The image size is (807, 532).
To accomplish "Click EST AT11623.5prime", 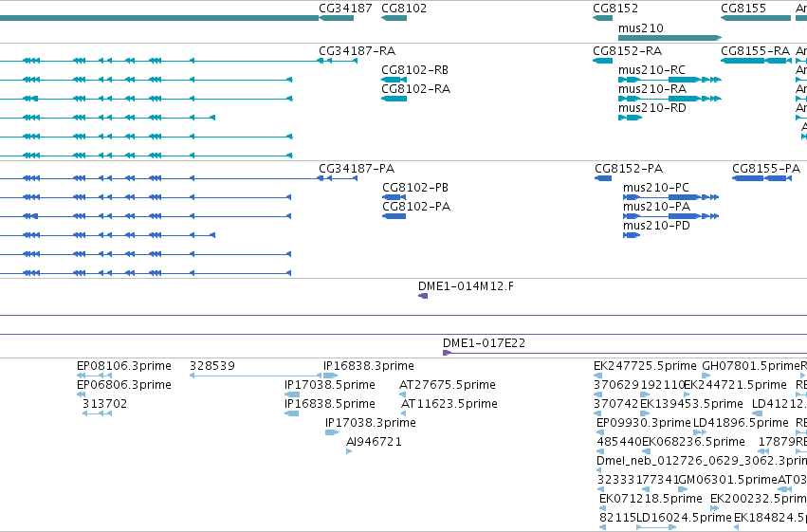I will 449,404.
